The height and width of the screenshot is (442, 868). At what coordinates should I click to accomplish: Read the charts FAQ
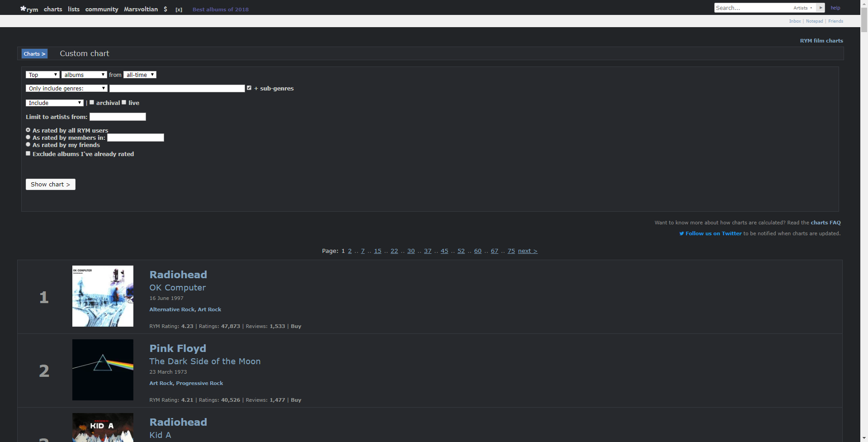[826, 223]
